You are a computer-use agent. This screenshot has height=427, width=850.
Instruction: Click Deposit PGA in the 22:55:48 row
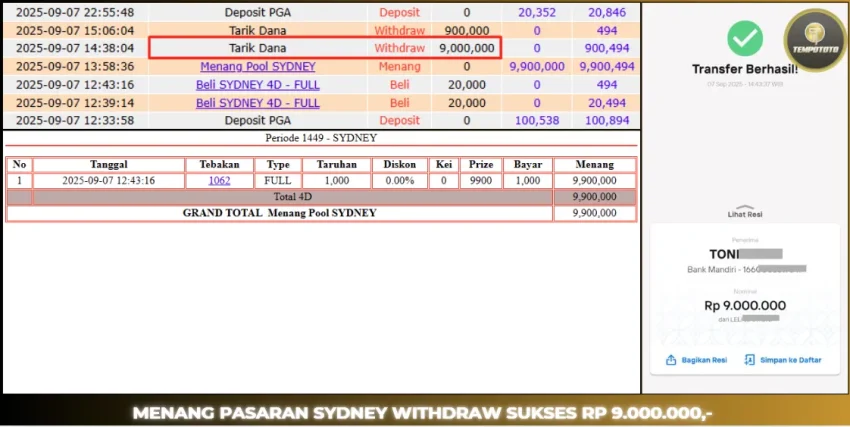click(x=257, y=12)
